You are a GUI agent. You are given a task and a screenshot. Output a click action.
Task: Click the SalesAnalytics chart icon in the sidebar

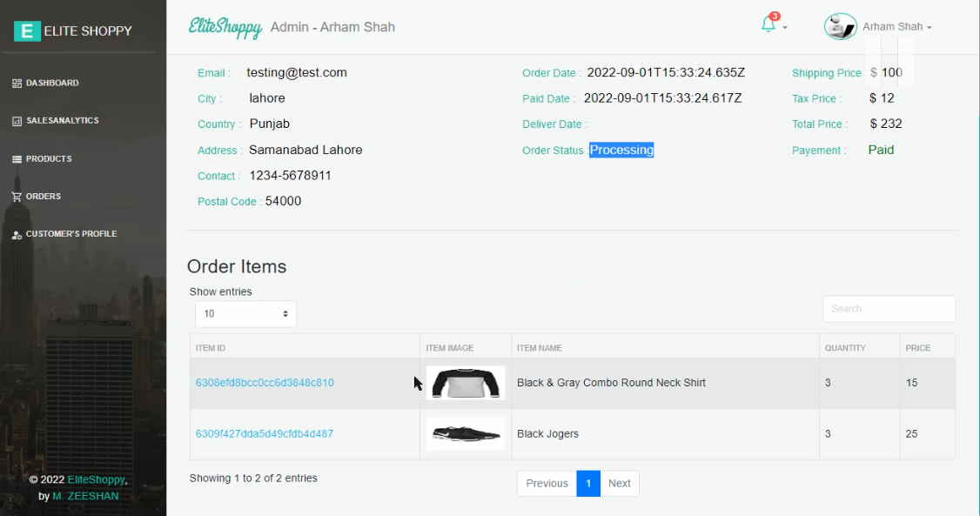click(x=17, y=121)
